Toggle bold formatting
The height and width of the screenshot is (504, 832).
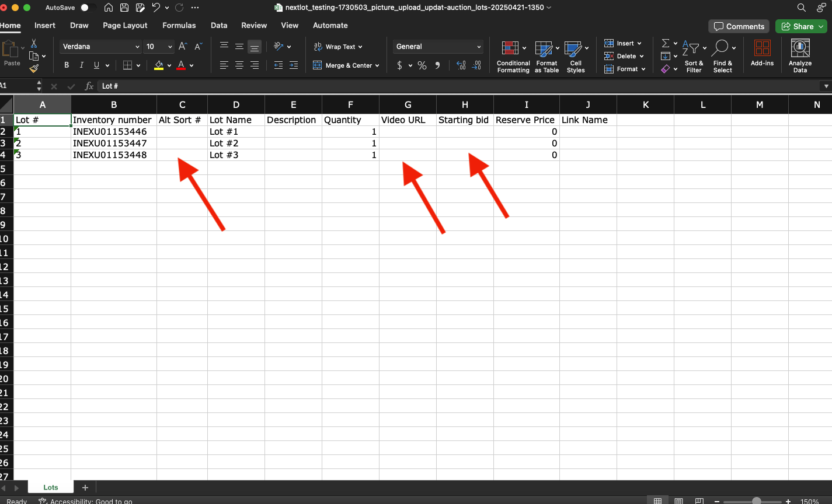pos(67,65)
